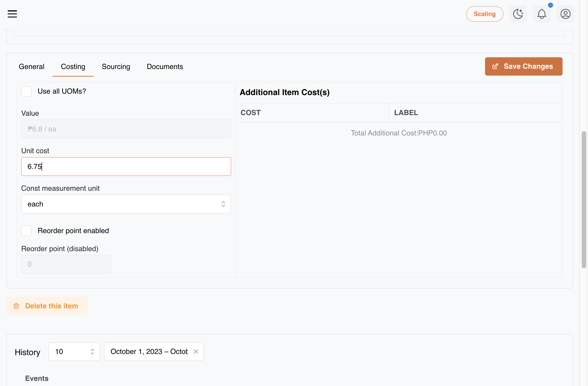Screen dimensions: 588x386
Task: Click the Scaling plan badge
Action: (484, 14)
